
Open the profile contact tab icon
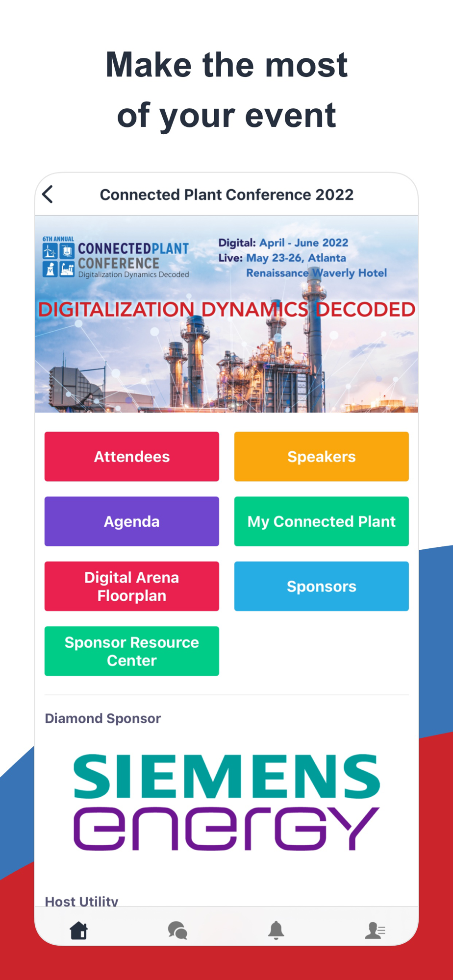pyautogui.click(x=375, y=930)
